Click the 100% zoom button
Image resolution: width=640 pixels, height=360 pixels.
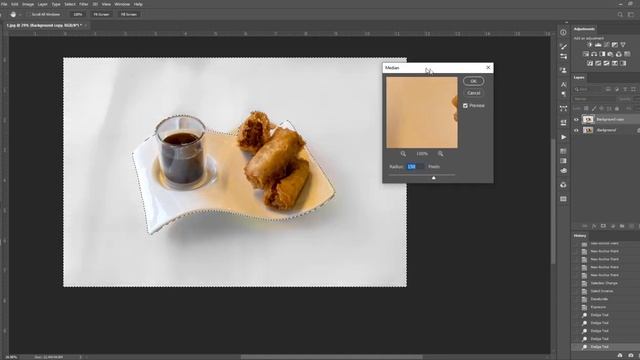pyautogui.click(x=78, y=14)
